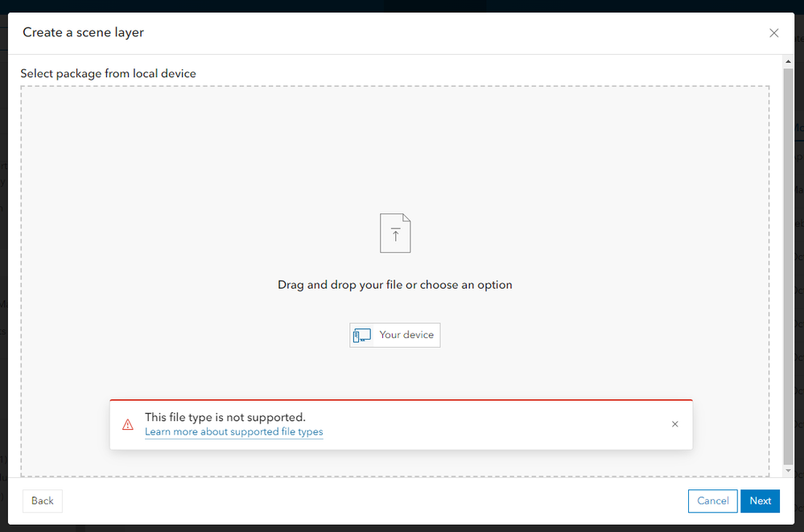Go Back to the previous step
This screenshot has height=532, width=804.
point(43,501)
